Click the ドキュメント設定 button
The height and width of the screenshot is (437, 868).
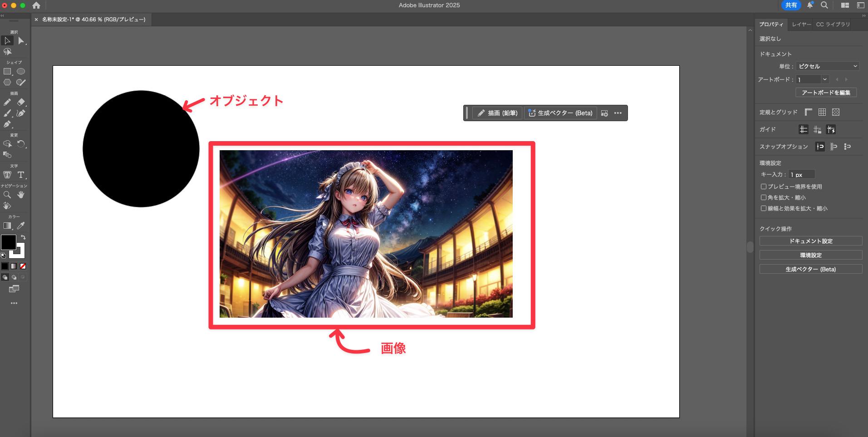click(x=811, y=241)
